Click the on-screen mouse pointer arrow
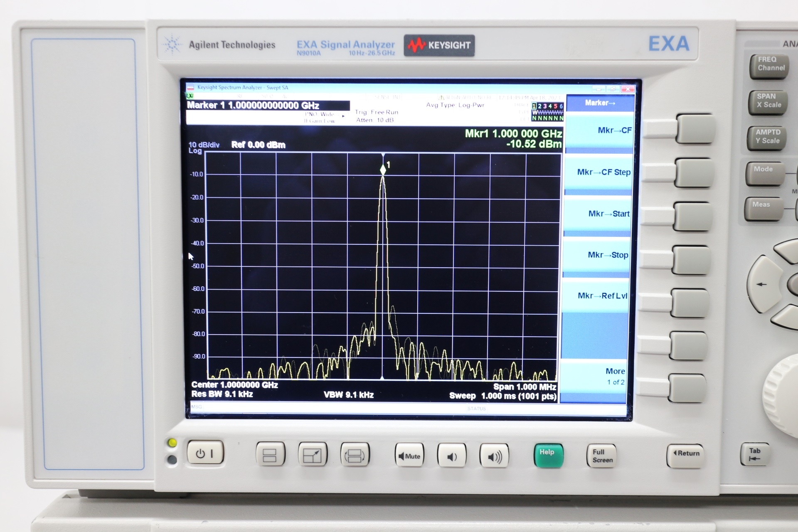The image size is (798, 532). pos(191,256)
